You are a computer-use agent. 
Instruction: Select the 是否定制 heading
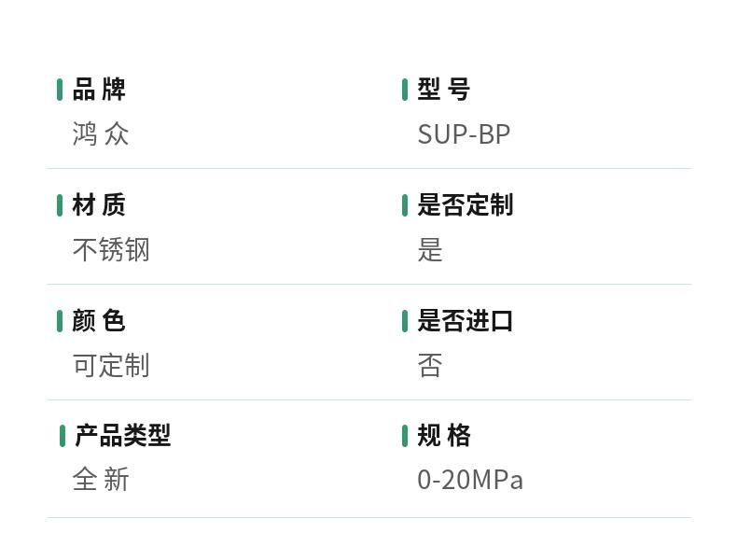[x=466, y=205]
